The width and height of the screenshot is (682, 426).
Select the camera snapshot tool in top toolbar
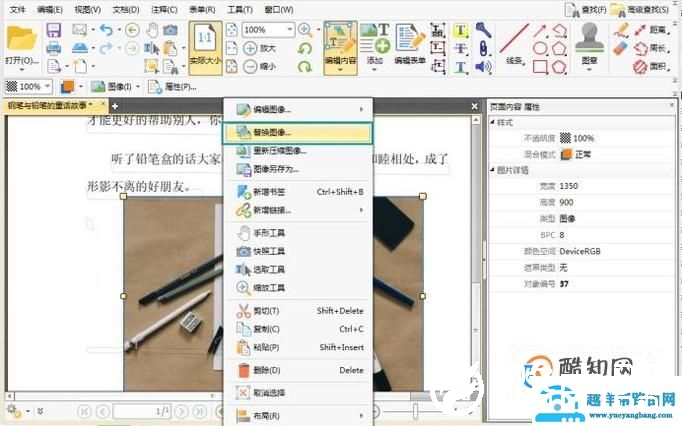pos(170,30)
